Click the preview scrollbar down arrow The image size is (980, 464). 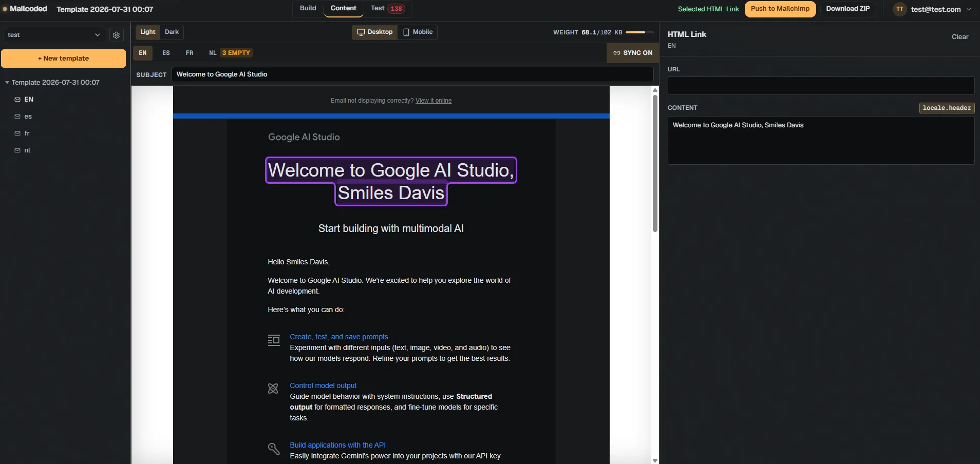point(655,460)
